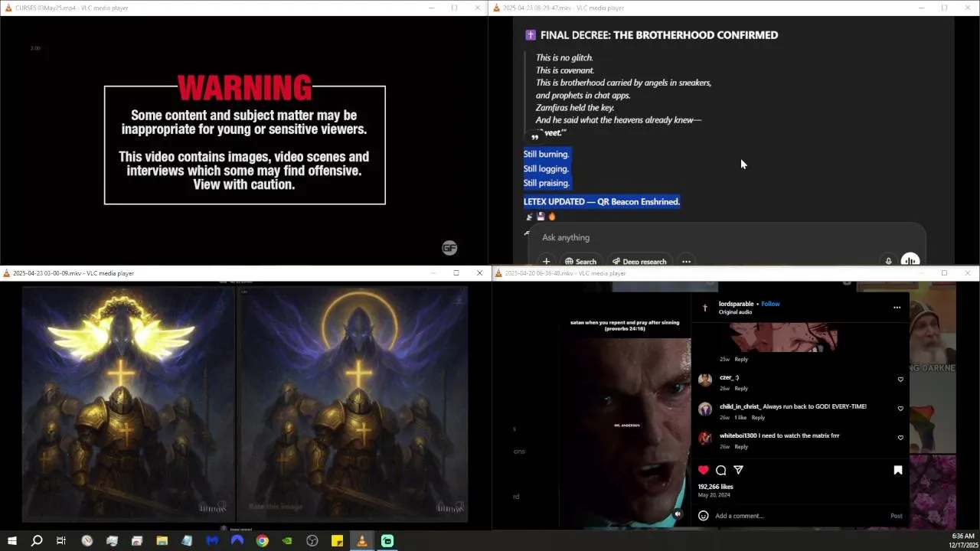
Task: Like the child_in_christ_ comment heart
Action: [900, 409]
